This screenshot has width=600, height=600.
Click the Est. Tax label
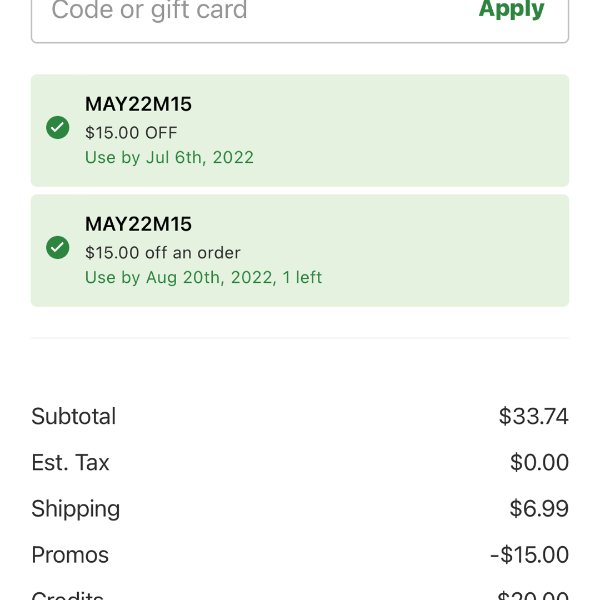point(70,462)
